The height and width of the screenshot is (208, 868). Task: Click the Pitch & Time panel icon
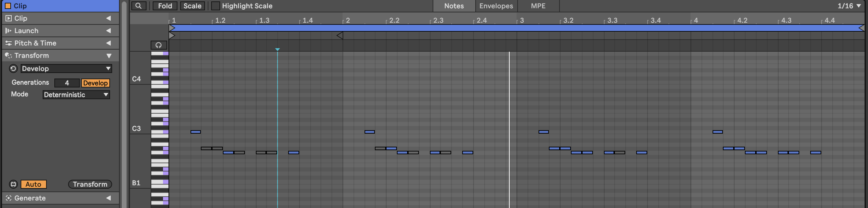[x=9, y=43]
